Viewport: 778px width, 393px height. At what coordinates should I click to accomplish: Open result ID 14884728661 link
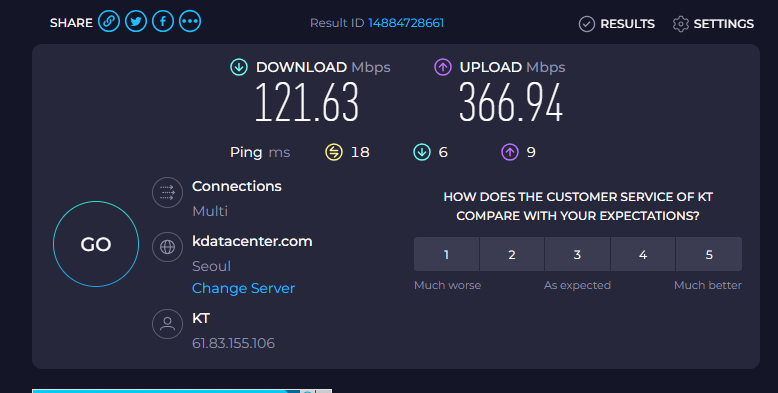(x=406, y=23)
